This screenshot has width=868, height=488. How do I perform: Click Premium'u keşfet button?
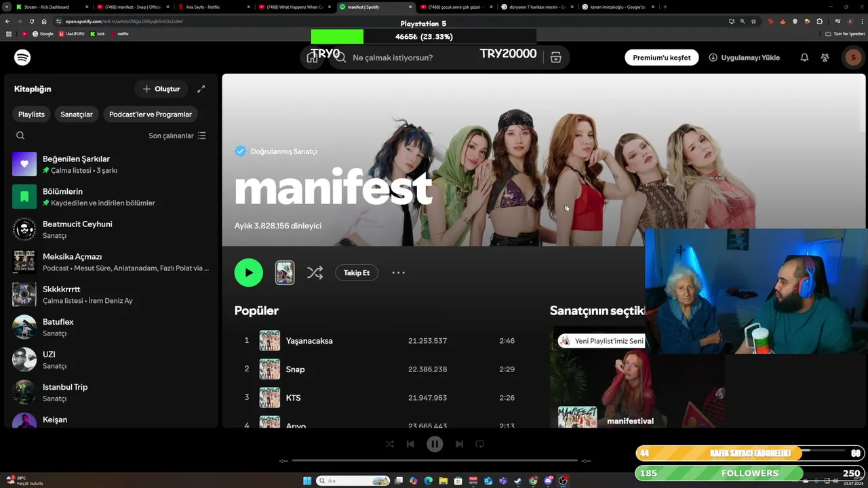pyautogui.click(x=662, y=58)
